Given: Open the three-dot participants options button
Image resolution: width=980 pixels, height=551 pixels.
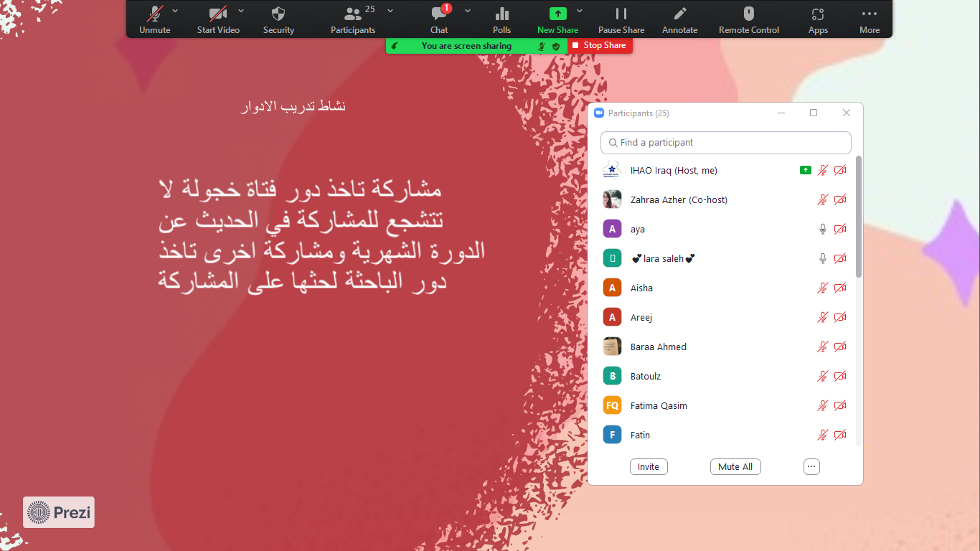Looking at the screenshot, I should click(811, 467).
